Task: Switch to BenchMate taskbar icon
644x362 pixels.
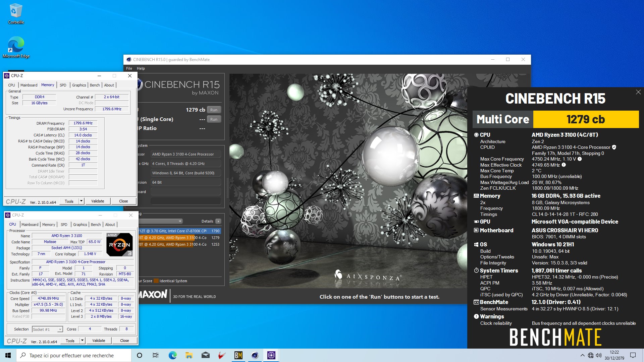Action: point(238,355)
